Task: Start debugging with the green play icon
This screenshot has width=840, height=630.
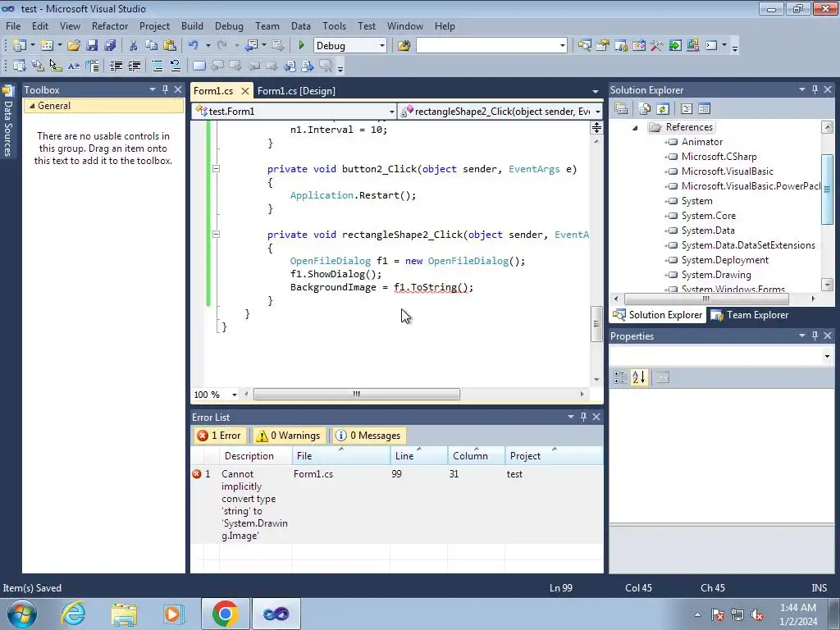Action: [x=301, y=46]
